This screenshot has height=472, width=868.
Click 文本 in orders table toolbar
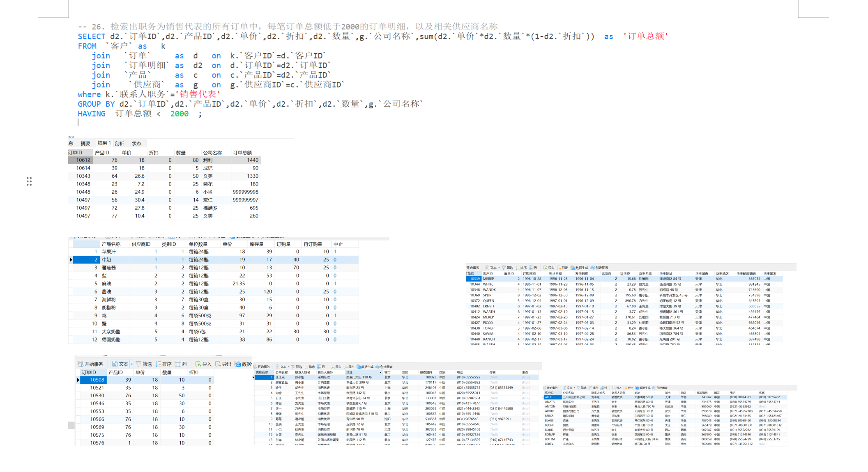(x=491, y=268)
